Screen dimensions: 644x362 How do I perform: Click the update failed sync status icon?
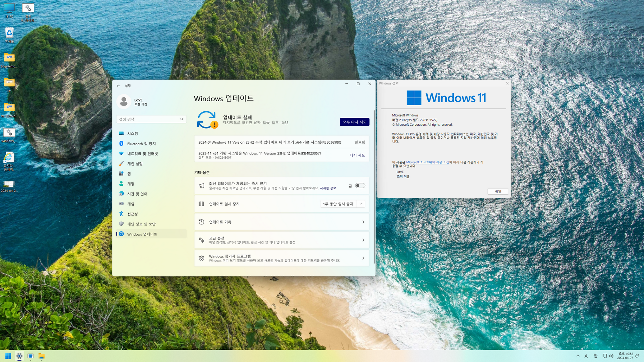click(x=207, y=120)
